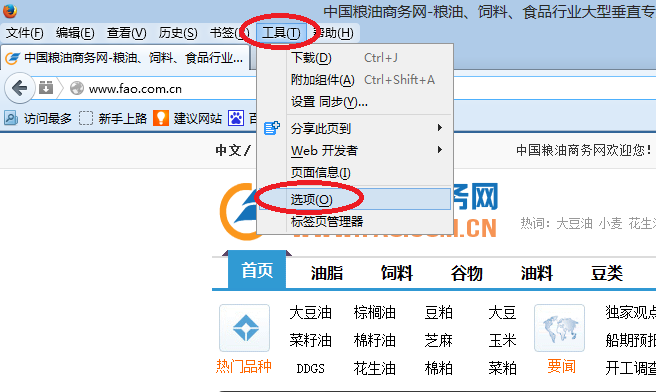656x392 pixels.
Task: Click the 芝麻 product link
Action: coord(438,341)
